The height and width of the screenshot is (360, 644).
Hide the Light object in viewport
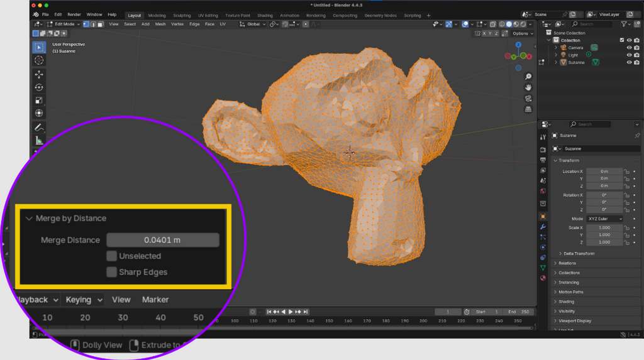point(629,55)
